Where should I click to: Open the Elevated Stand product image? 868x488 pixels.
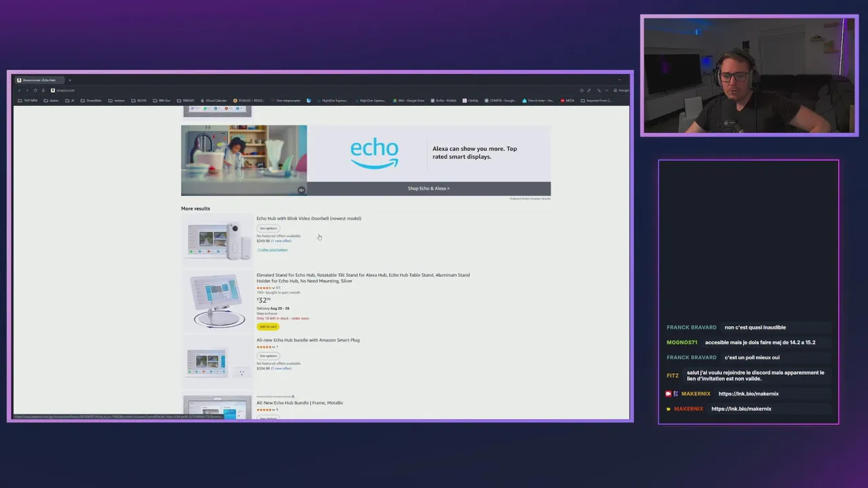pos(217,301)
